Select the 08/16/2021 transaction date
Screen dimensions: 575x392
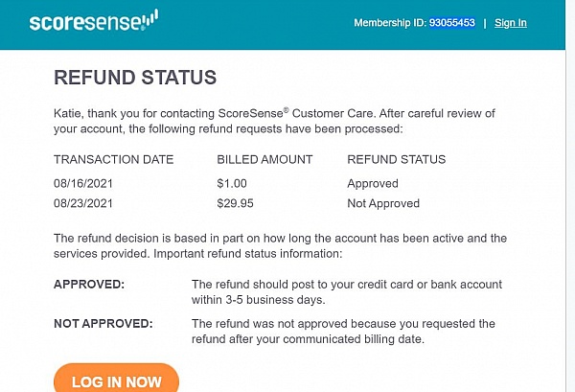(82, 183)
